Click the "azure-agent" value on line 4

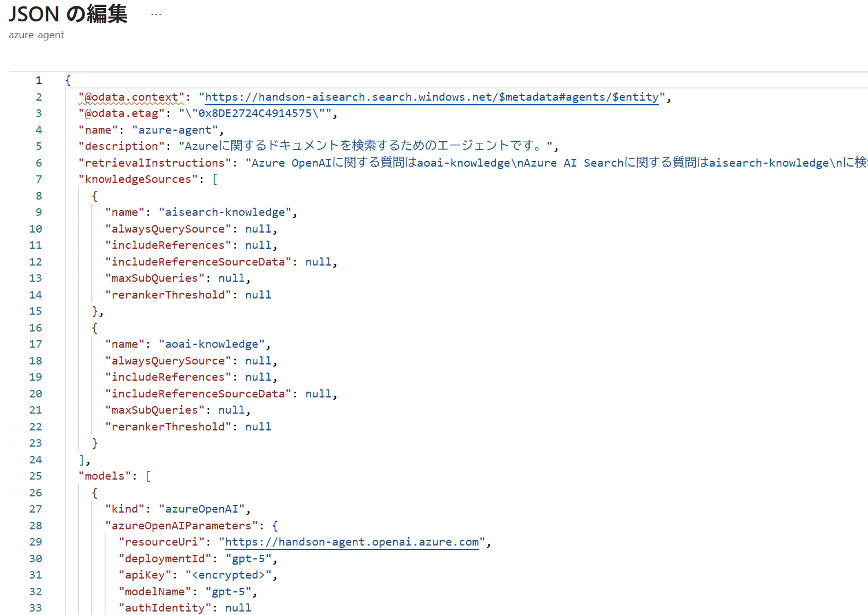175,130
